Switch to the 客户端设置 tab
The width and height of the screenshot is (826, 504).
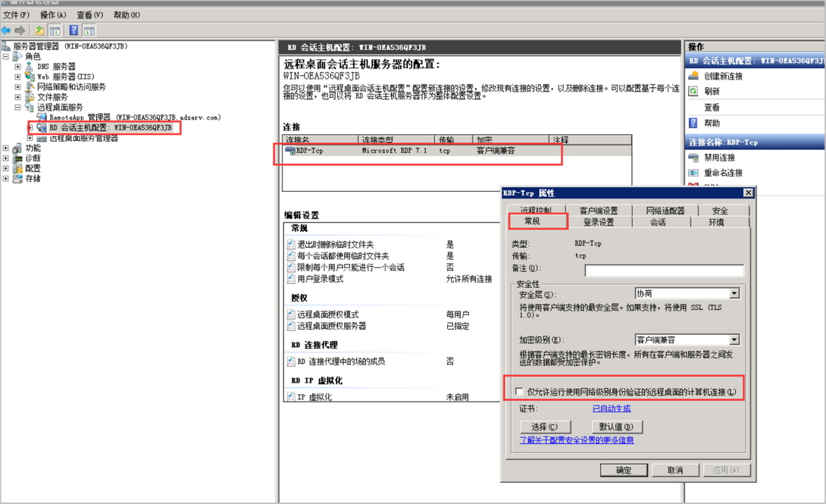(x=599, y=210)
